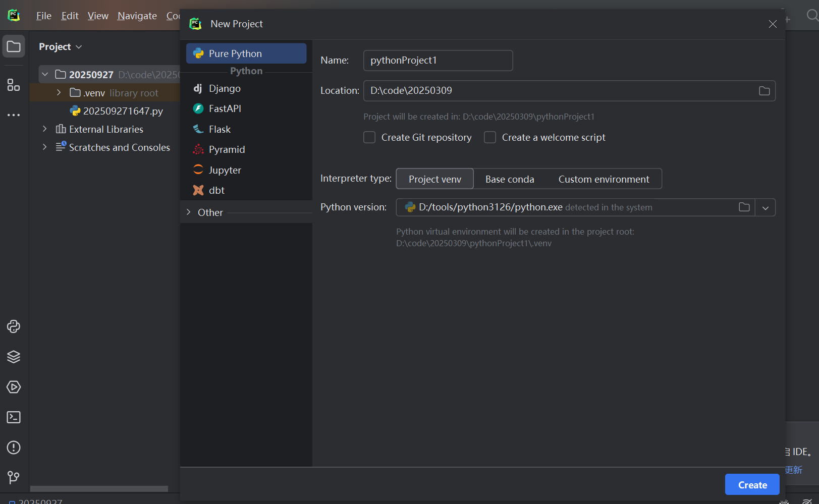The height and width of the screenshot is (504, 819).
Task: Select Jupyter project type
Action: [x=246, y=170]
